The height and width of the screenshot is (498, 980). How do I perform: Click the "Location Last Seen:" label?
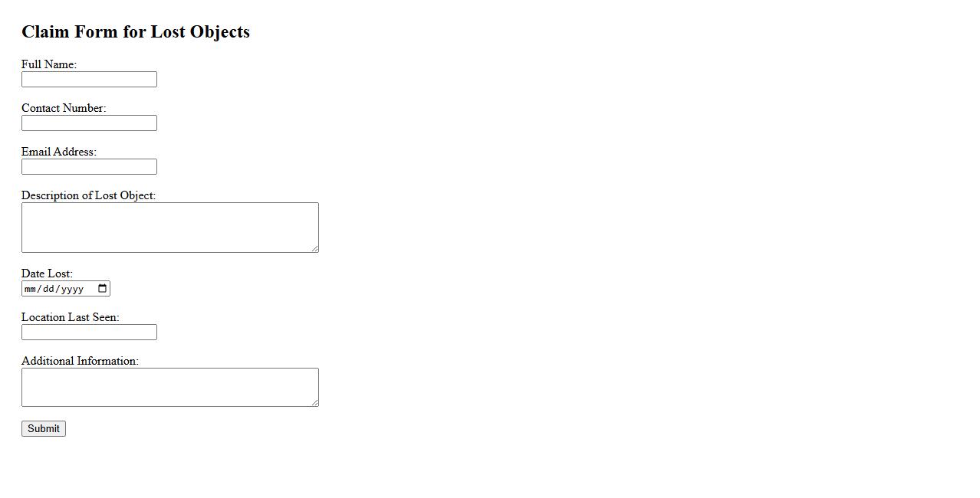pos(71,317)
